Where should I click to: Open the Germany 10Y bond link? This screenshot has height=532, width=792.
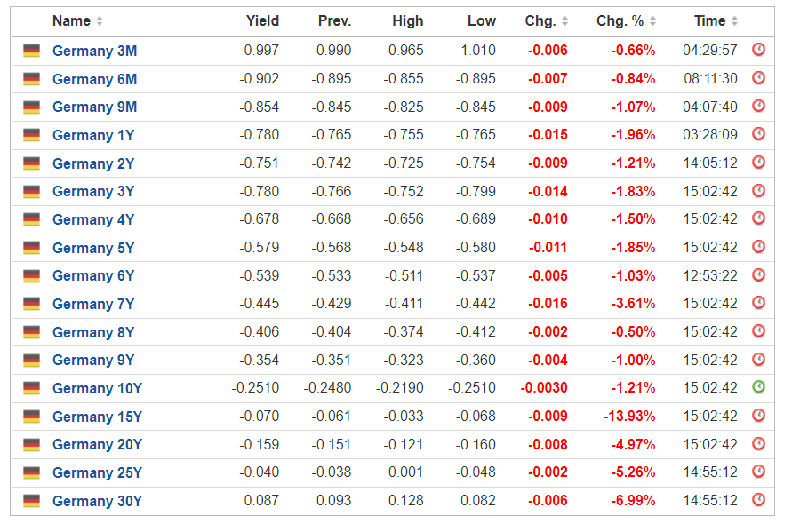click(x=97, y=388)
